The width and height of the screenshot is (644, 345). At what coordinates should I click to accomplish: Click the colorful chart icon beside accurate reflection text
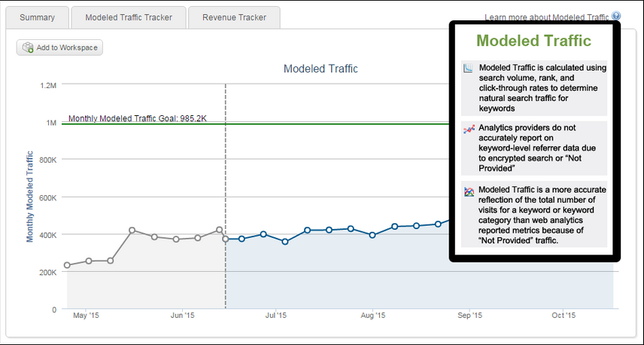pos(469,191)
